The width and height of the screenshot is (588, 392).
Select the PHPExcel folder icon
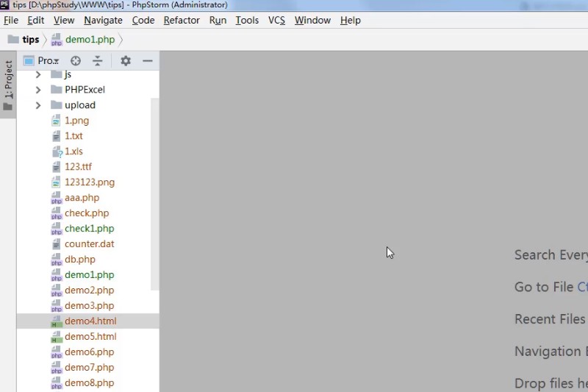57,89
